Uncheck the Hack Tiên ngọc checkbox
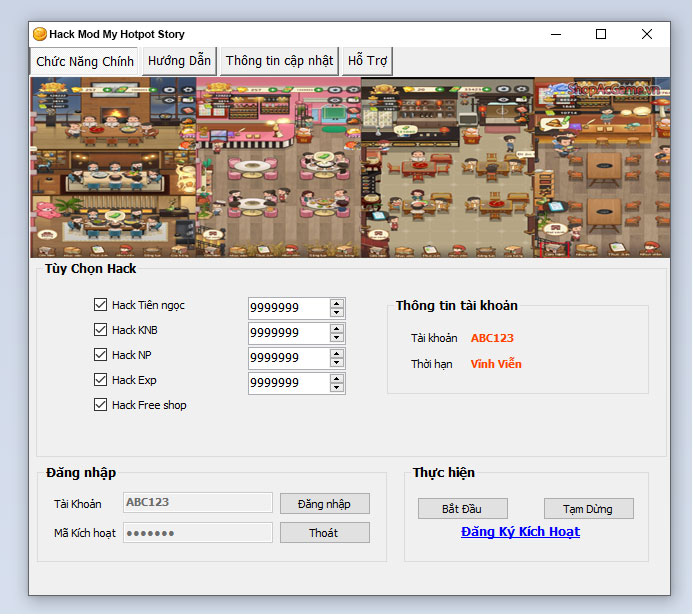Viewport: 693px width, 616px height. coord(100,305)
